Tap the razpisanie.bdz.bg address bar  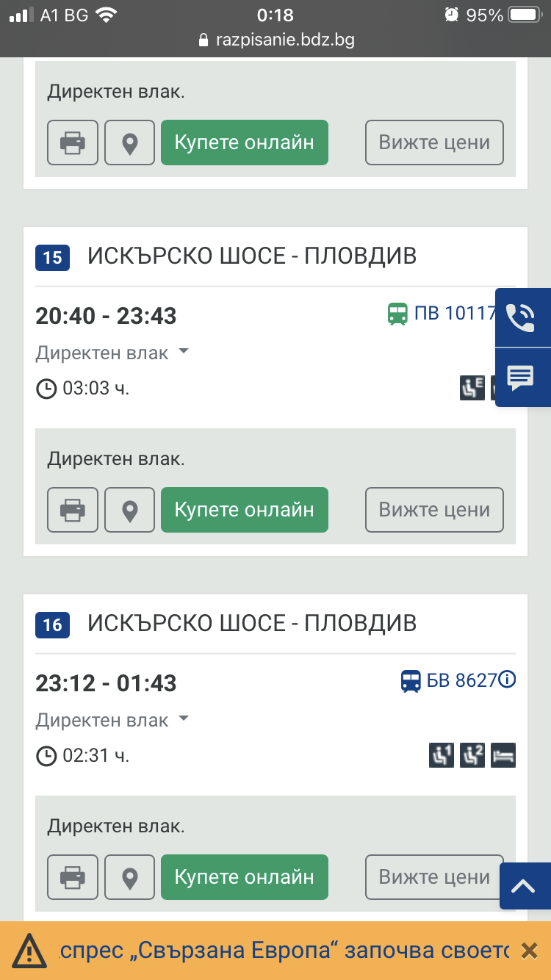(275, 40)
